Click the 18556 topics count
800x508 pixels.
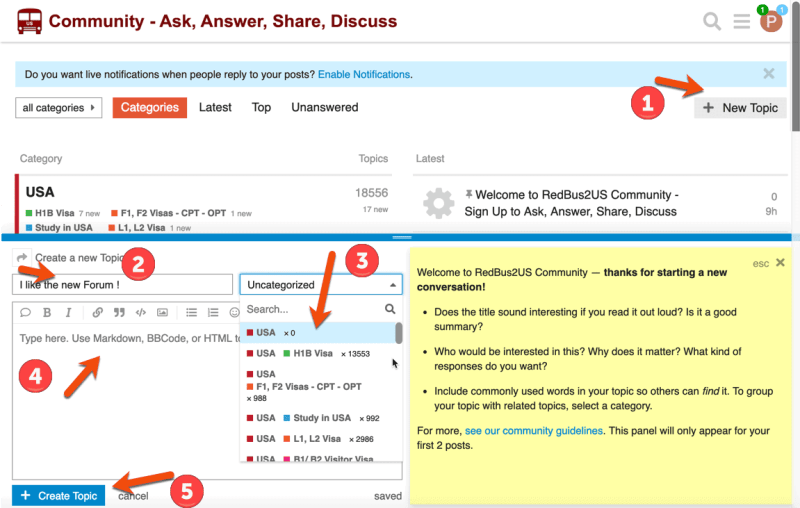(371, 193)
